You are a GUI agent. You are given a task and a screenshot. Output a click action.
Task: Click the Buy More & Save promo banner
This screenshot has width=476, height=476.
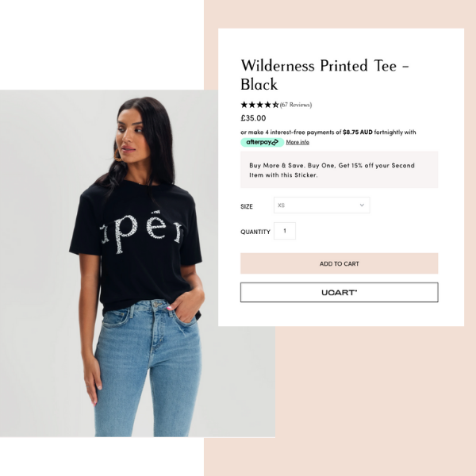339,170
